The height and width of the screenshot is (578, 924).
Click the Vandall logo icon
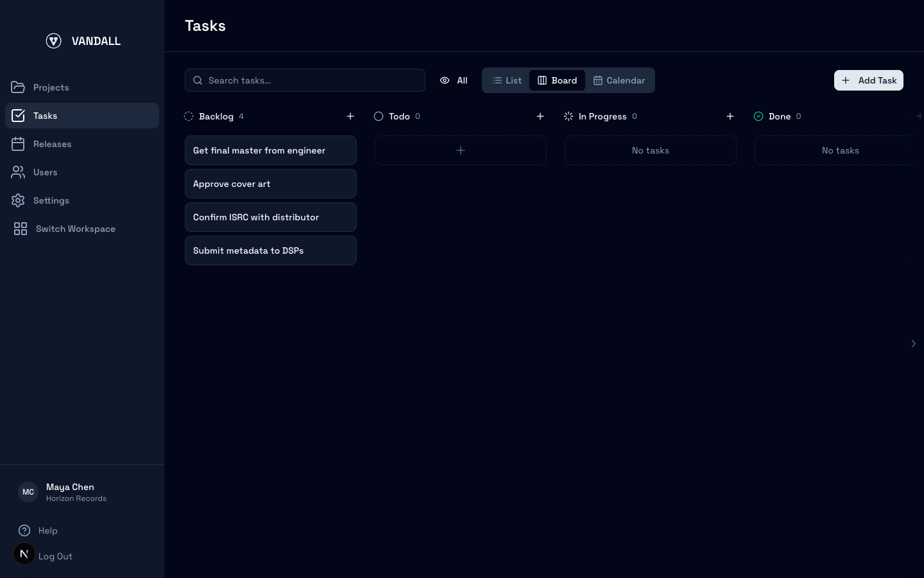click(54, 41)
